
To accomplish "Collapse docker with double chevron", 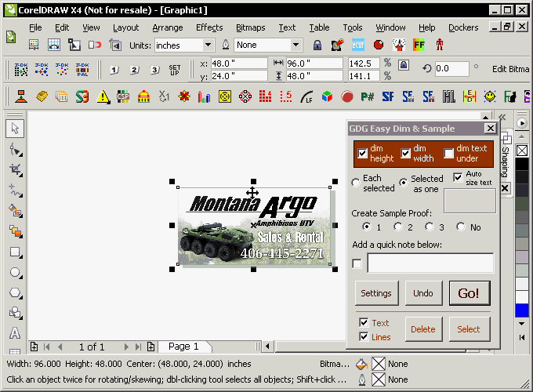I will 502,118.
